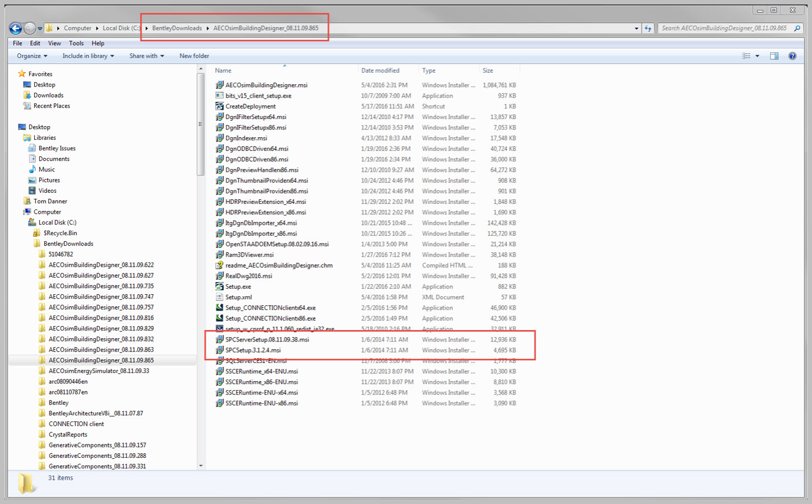Select CONNECTION client folder in tree
Viewport: 812px width, 504px height.
coord(76,424)
